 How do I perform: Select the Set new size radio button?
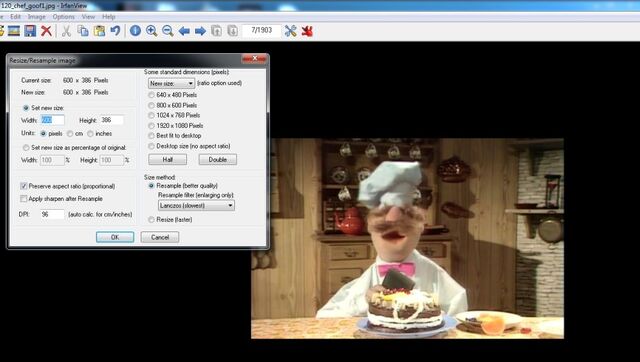coord(26,108)
